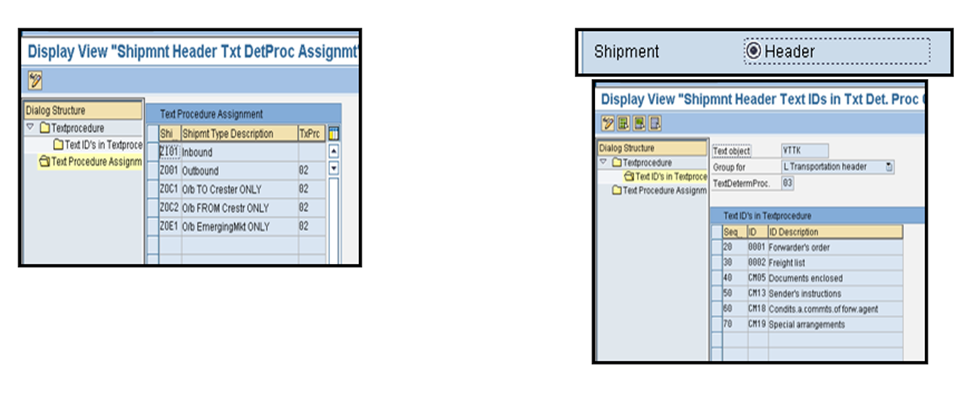Collapse the Textprocedure node in right window
Viewport: 975px width, 399px height.
[x=603, y=162]
